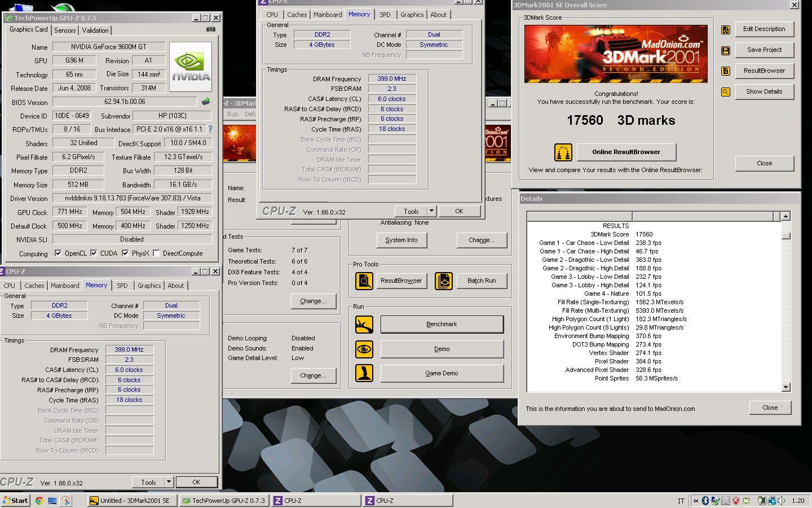Click the NVIDIA logo in GPU-Z

(x=191, y=67)
